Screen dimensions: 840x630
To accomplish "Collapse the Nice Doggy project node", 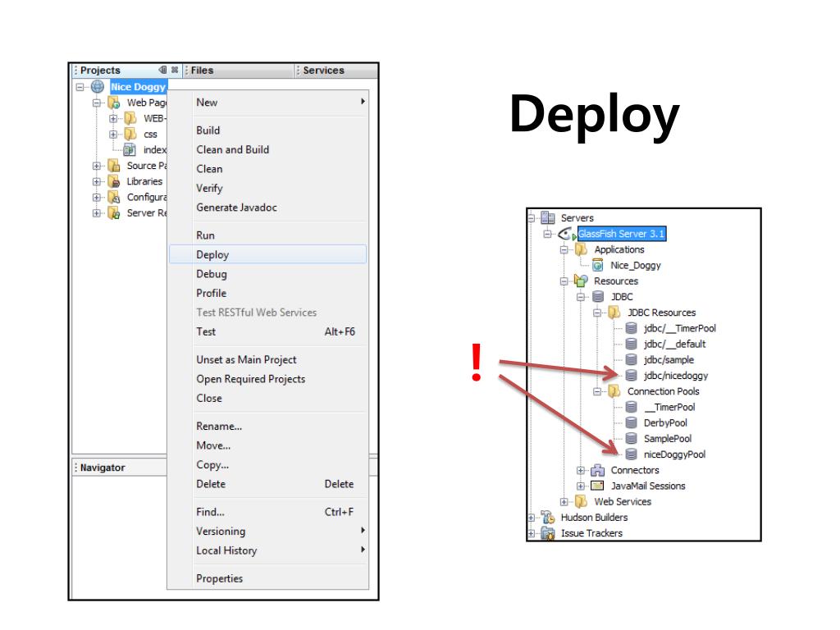I will [80, 87].
